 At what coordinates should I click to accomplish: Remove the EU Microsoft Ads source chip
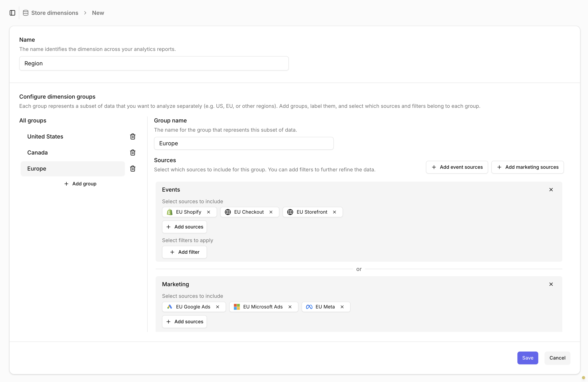click(x=289, y=307)
